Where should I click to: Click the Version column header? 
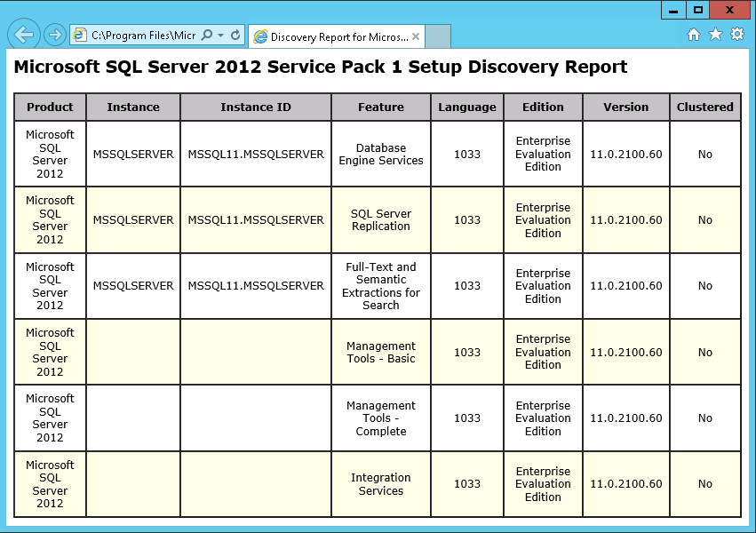[626, 107]
